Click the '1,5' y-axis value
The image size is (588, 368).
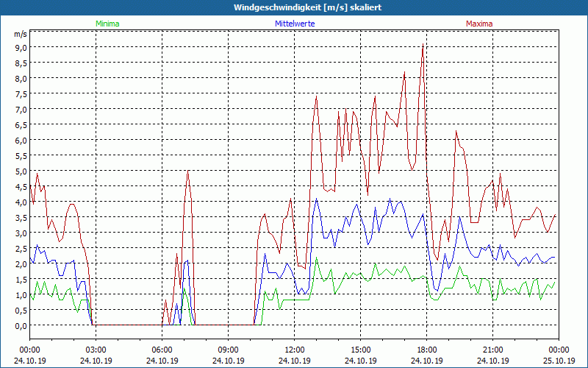coord(21,279)
